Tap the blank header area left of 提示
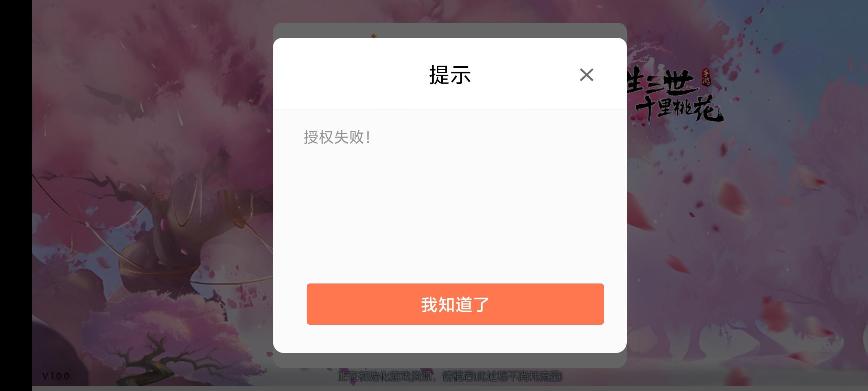The width and height of the screenshot is (868, 391). point(347,74)
